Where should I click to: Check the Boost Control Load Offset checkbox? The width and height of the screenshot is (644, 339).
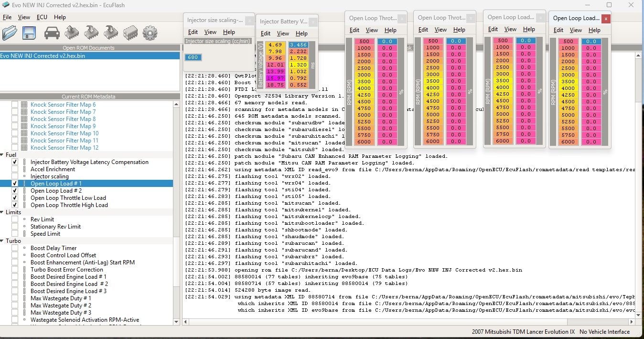point(15,255)
